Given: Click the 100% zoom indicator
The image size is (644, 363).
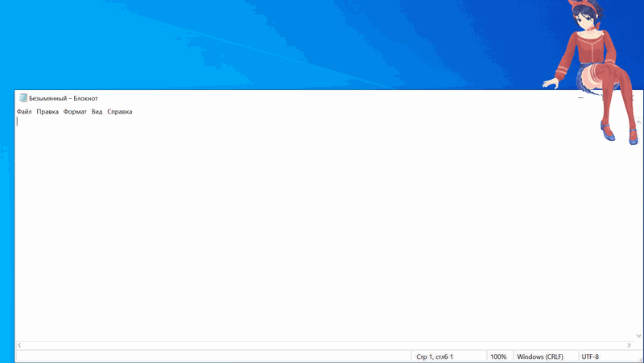Looking at the screenshot, I should point(498,357).
